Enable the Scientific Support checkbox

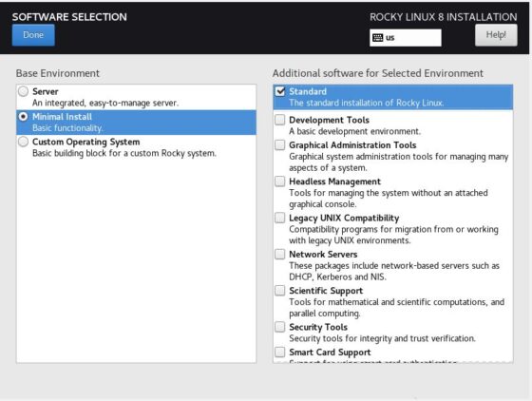click(280, 291)
